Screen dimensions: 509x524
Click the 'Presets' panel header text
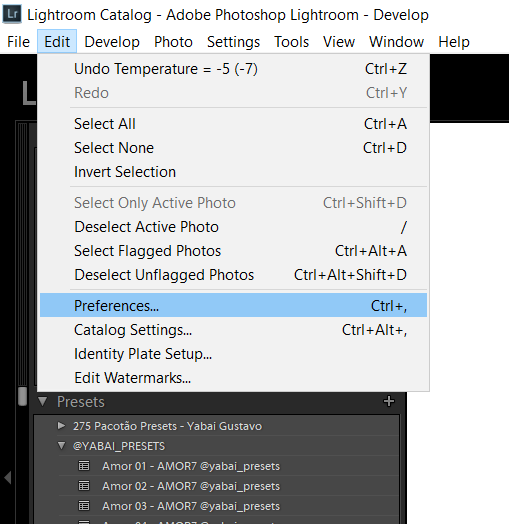(81, 401)
